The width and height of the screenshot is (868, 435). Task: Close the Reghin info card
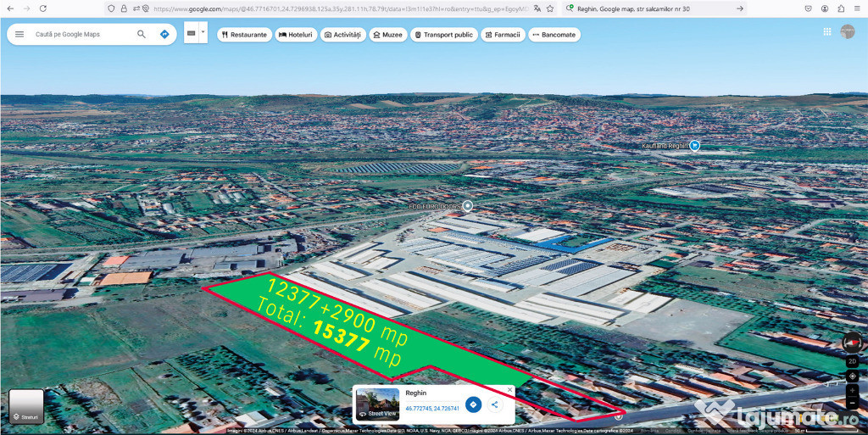tap(510, 389)
